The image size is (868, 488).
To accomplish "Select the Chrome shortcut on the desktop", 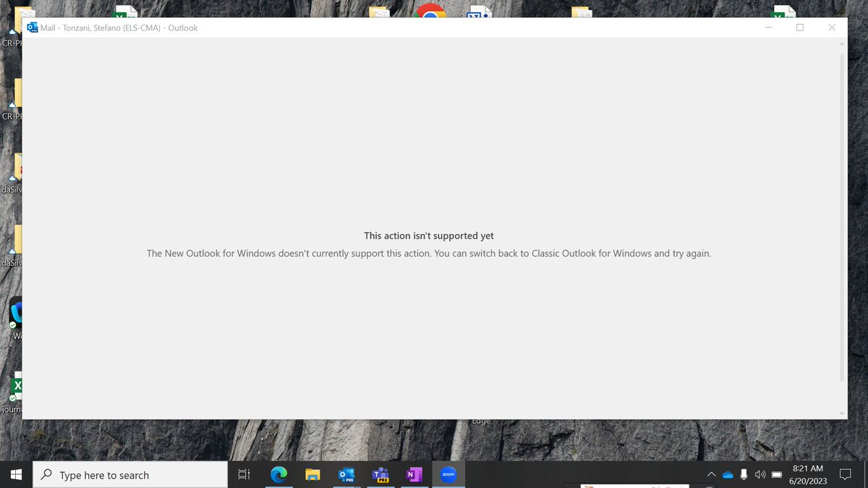I will click(430, 11).
